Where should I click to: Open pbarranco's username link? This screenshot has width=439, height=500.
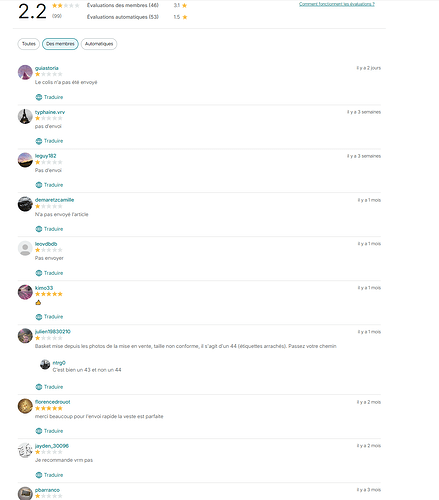pos(47,490)
